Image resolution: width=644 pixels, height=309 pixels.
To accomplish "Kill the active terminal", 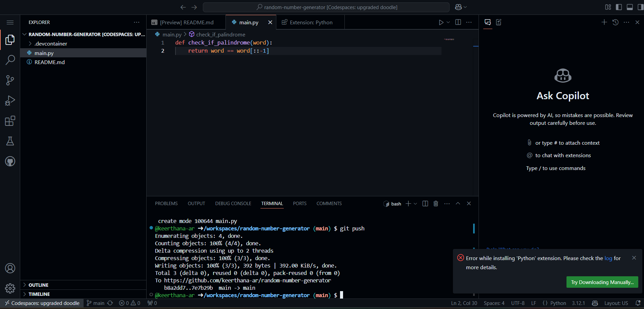I will tap(436, 203).
